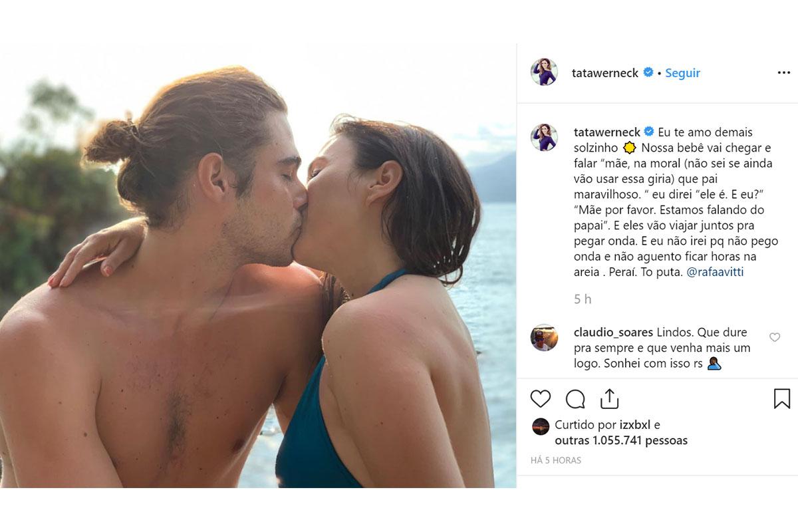Click the verified badge in the post header

tap(648, 72)
